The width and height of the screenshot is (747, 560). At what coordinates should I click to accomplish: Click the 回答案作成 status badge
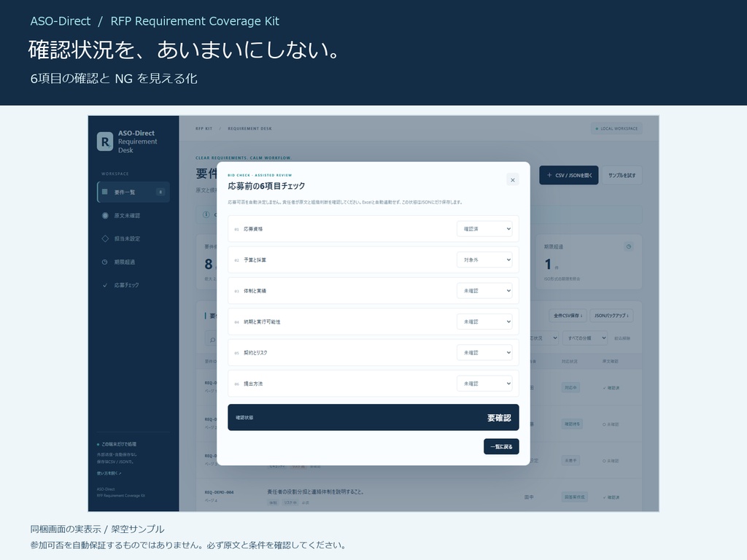pyautogui.click(x=574, y=497)
